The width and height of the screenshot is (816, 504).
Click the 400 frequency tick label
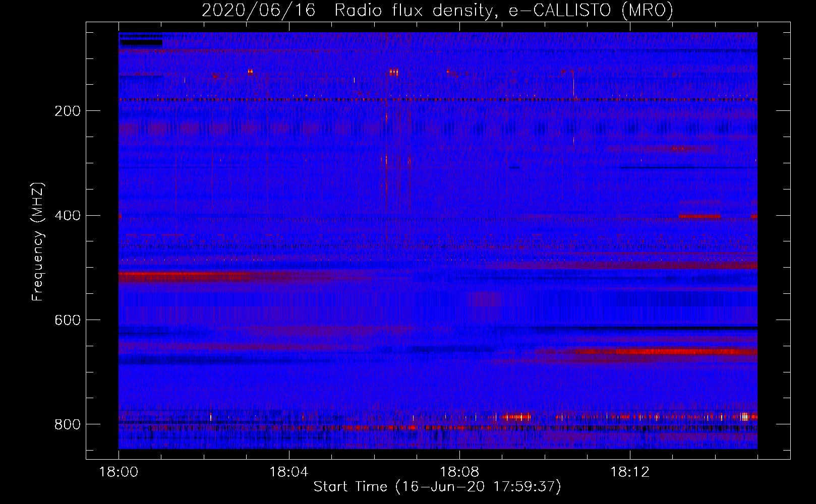68,216
